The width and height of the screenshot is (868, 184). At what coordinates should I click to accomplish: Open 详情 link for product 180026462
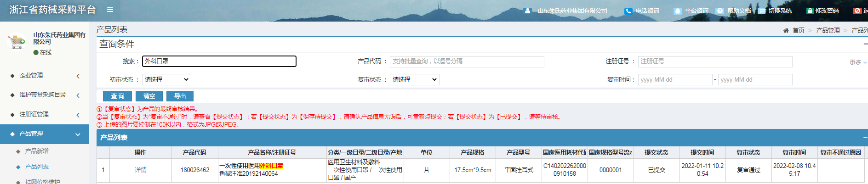tap(141, 170)
